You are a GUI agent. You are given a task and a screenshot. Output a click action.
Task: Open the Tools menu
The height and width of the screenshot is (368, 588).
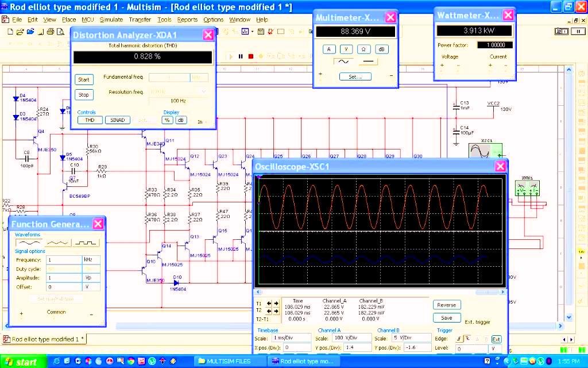pos(164,20)
